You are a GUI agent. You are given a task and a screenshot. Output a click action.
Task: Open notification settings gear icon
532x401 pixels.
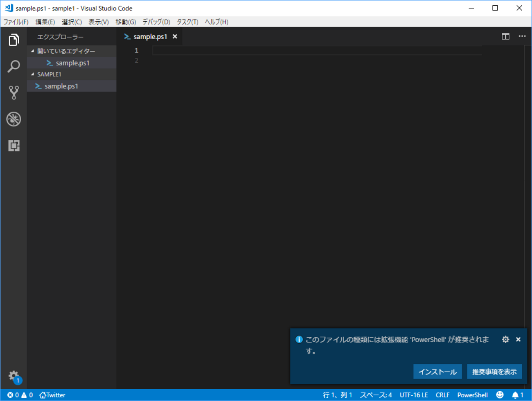click(x=506, y=339)
